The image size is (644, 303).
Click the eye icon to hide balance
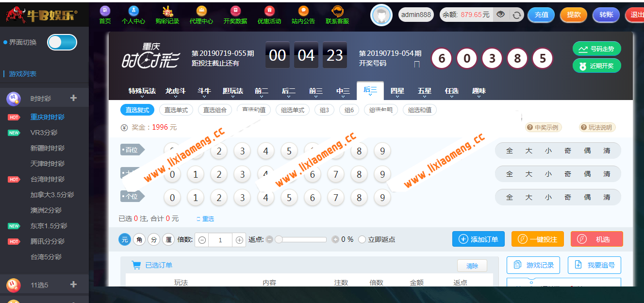click(500, 15)
